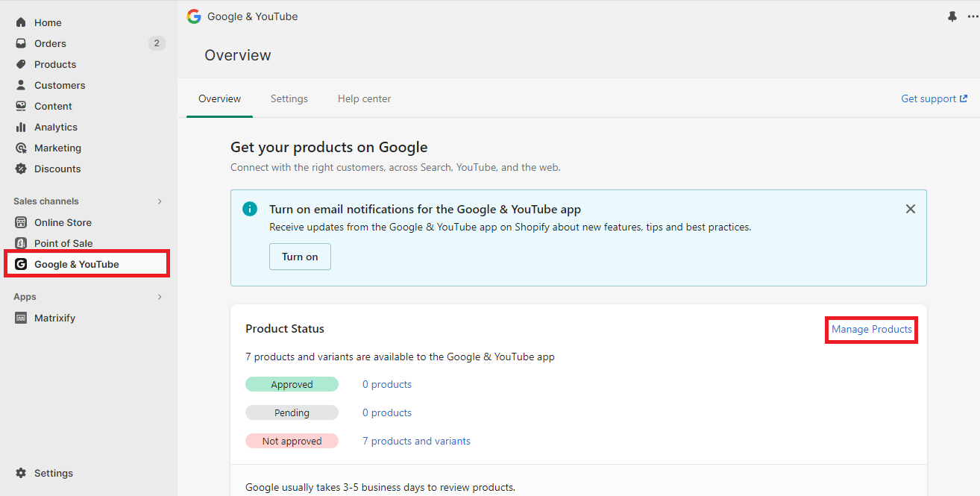Open Online Store via storefront icon
This screenshot has height=496, width=980.
click(21, 222)
